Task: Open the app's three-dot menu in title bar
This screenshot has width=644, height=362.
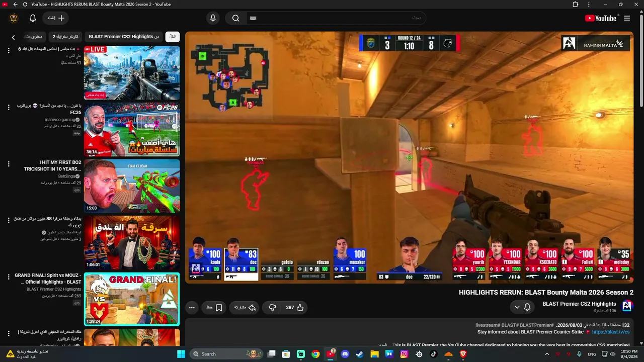Action: 589,5
